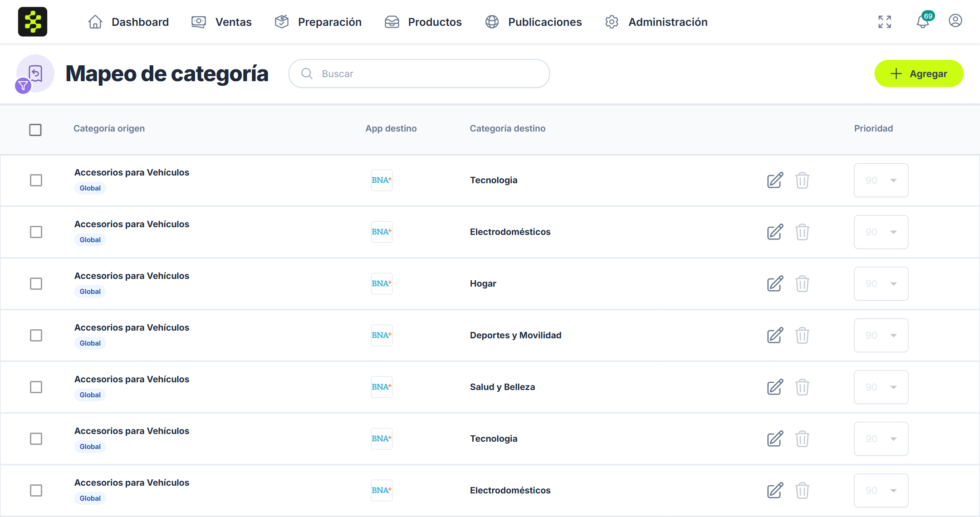Click the green app logo icon
This screenshot has height=517, width=980.
pyautogui.click(x=33, y=22)
